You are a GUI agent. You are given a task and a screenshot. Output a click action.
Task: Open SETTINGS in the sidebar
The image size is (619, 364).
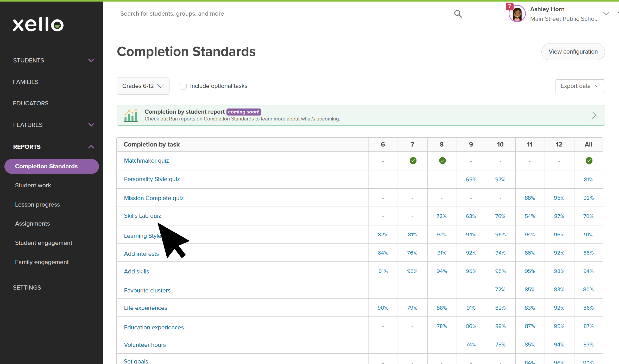[x=27, y=288]
